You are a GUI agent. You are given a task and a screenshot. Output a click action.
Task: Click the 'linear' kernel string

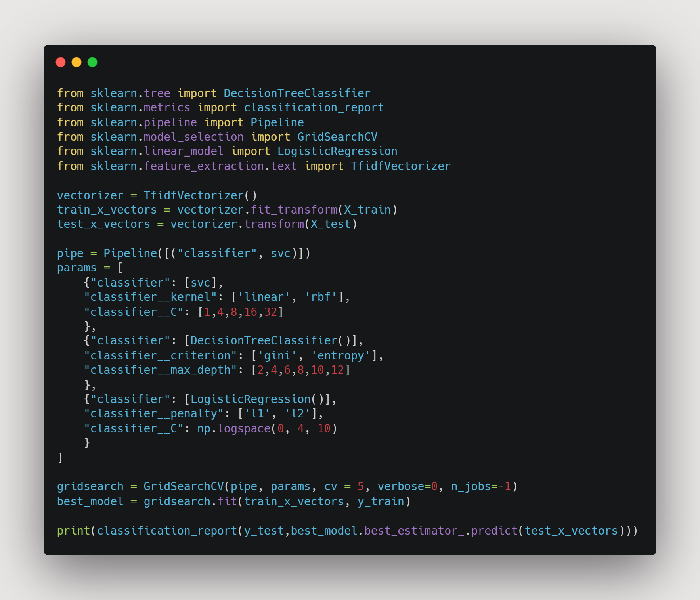tap(264, 297)
